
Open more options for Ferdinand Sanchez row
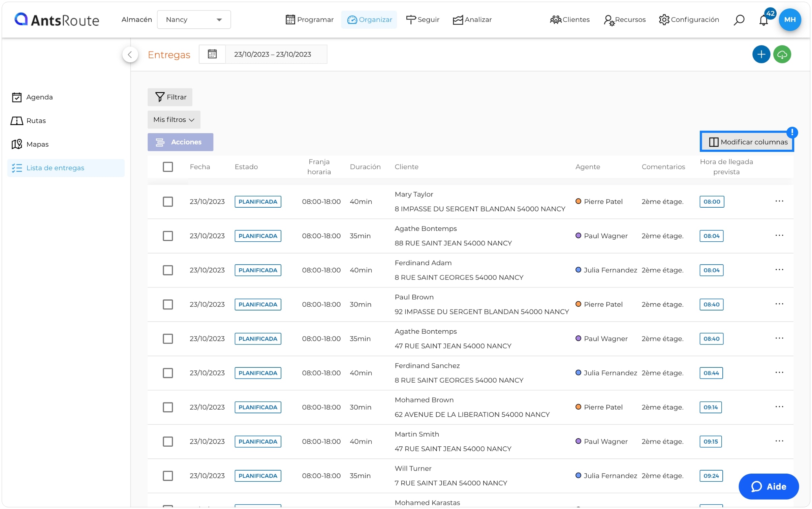(x=779, y=372)
